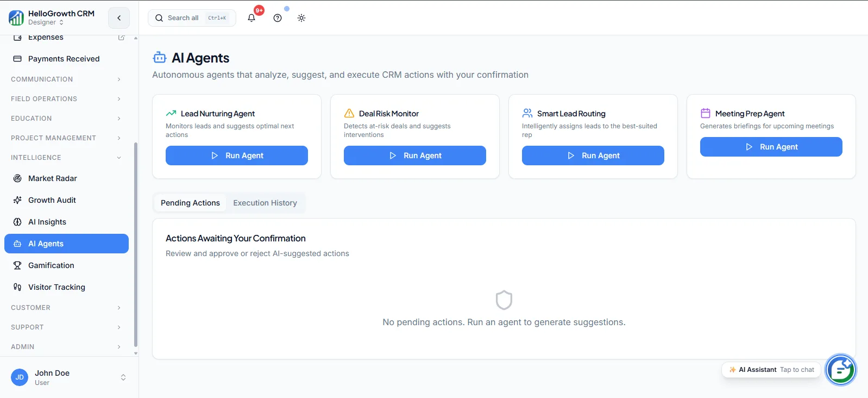Expand the Field Operations section

(66, 99)
